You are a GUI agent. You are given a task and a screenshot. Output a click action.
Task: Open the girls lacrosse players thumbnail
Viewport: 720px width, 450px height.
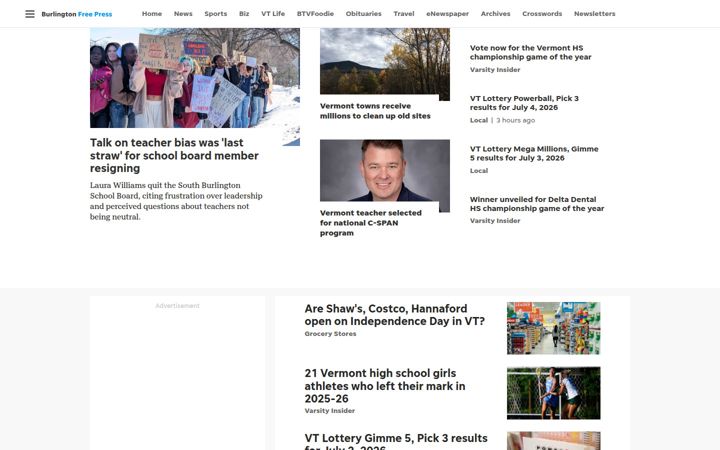pos(553,393)
